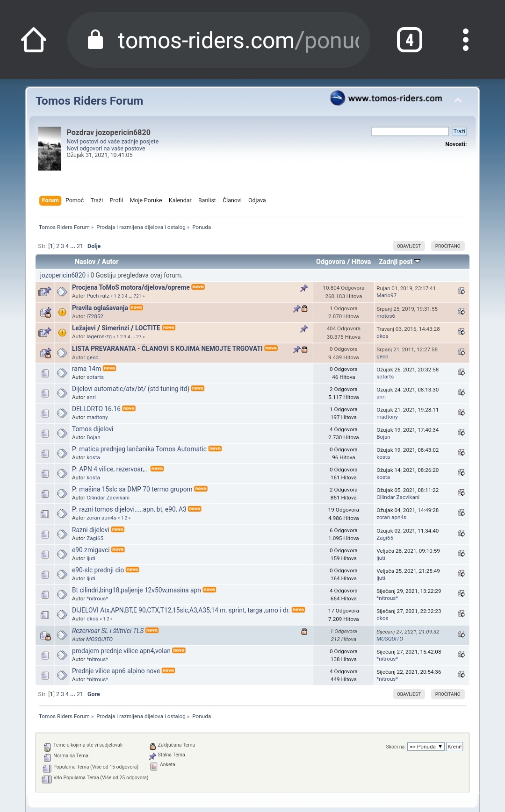Click the novo badge on e90-slc prednji dio
505x812 pixels.
point(132,570)
